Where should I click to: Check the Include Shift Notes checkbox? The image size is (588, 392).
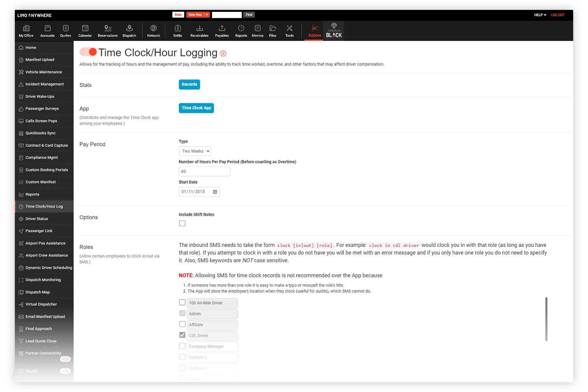[x=183, y=223]
